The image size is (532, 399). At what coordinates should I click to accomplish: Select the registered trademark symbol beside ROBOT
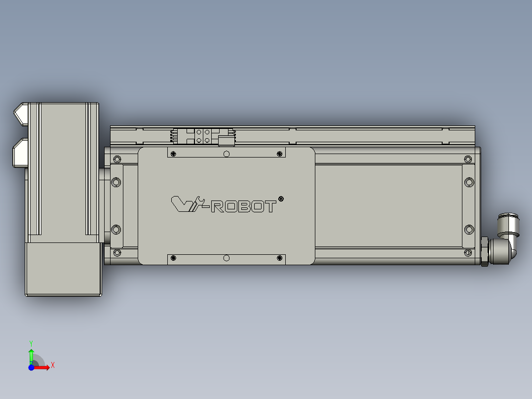[281, 199]
